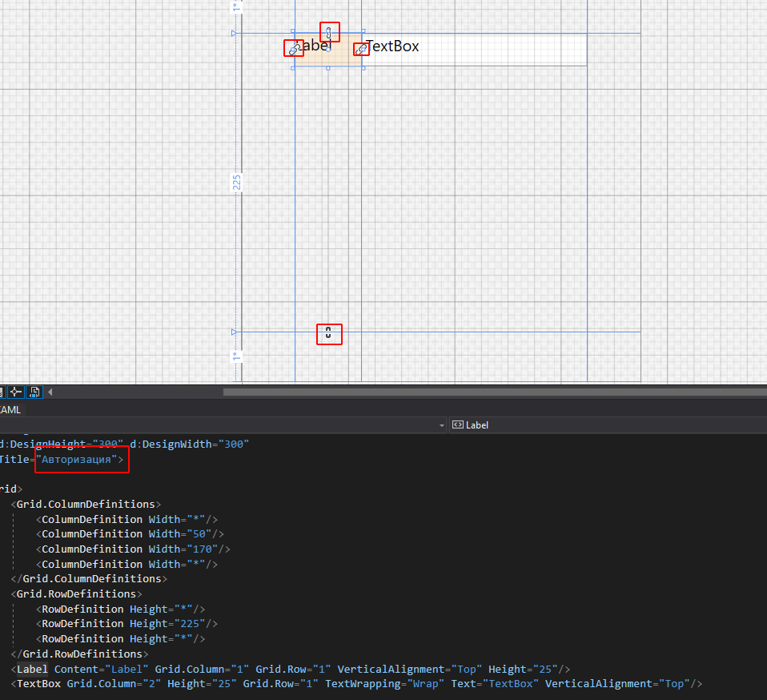Click Grid.Column="2" in the TextBox line
This screenshot has height=700, width=767.
[114, 684]
